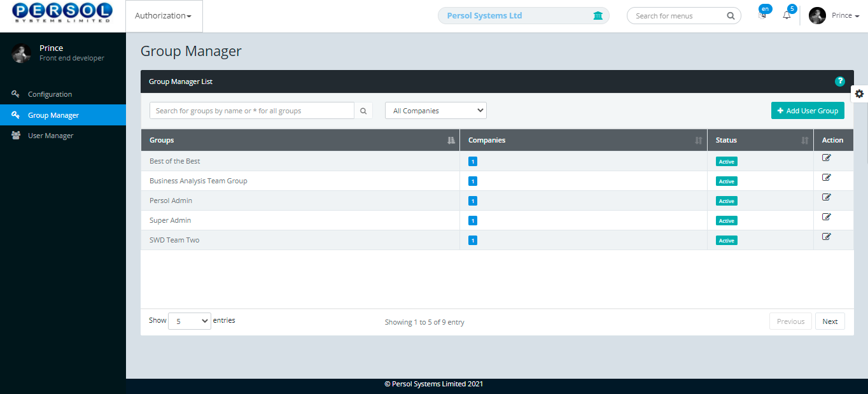The height and width of the screenshot is (394, 868).
Task: Click the menu search magnifier icon
Action: click(731, 16)
